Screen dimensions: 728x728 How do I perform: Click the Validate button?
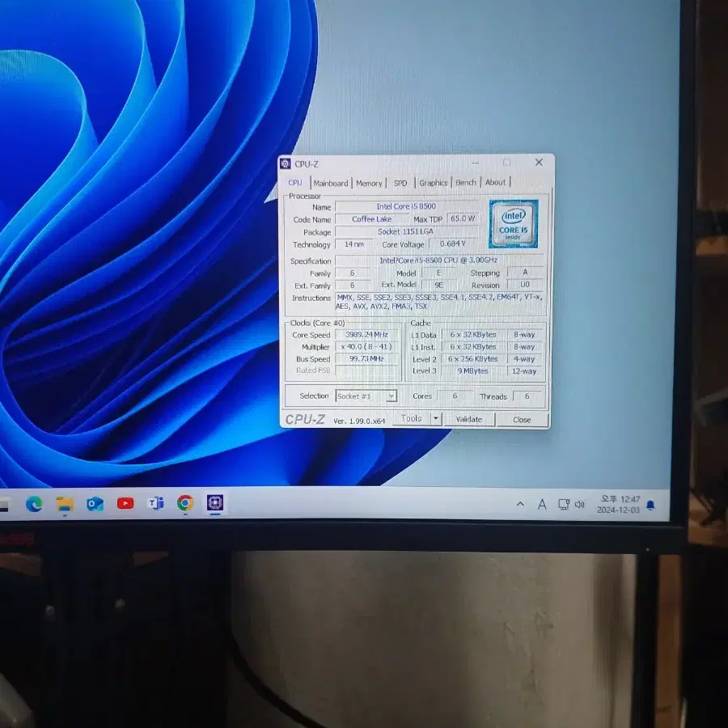tap(469, 419)
